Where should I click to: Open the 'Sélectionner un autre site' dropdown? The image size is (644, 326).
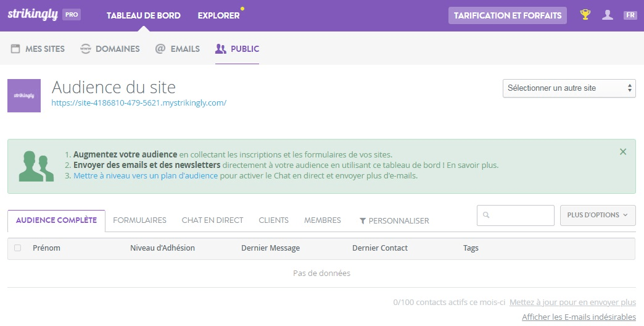(569, 88)
